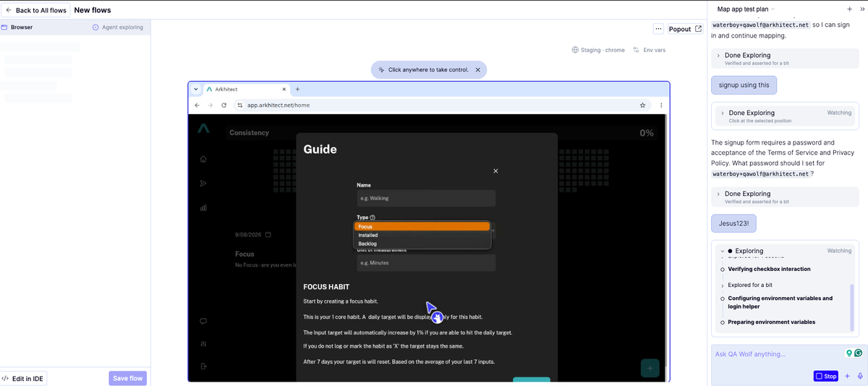Choose Focus in Type dropdown
Image resolution: width=868 pixels, height=386 pixels.
tap(422, 226)
